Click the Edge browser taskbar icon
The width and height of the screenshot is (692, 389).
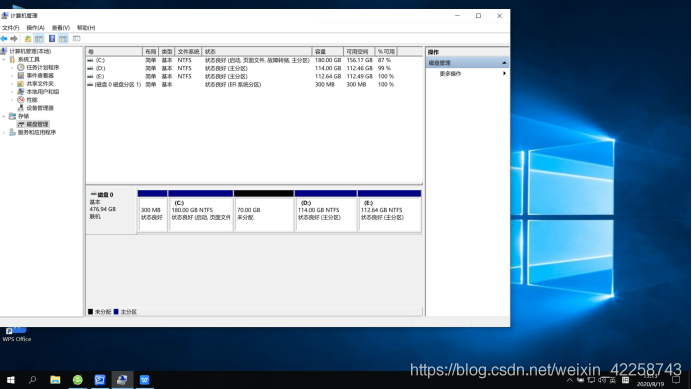pyautogui.click(x=78, y=380)
